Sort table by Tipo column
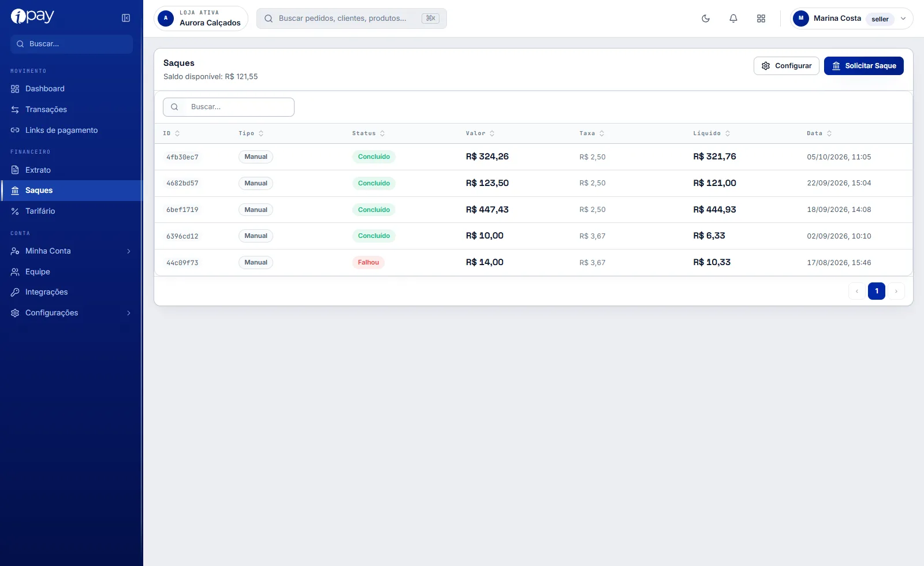The image size is (924, 566). (251, 133)
